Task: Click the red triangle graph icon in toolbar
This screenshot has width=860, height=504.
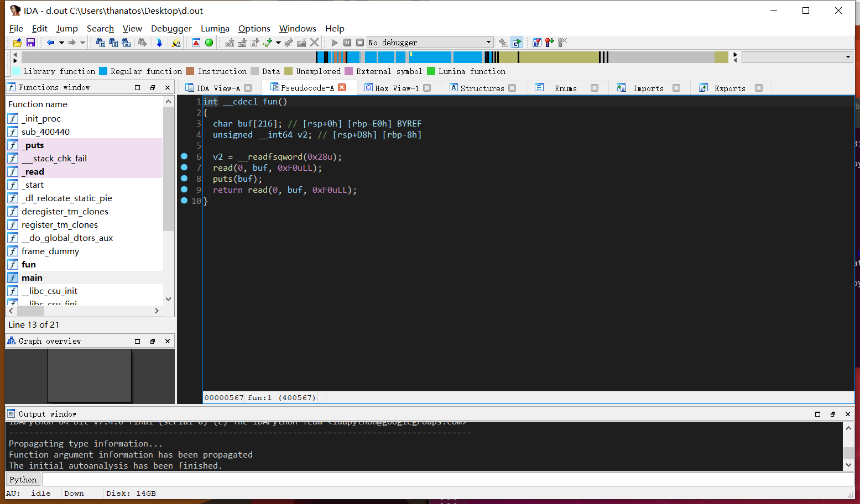Action: click(196, 43)
